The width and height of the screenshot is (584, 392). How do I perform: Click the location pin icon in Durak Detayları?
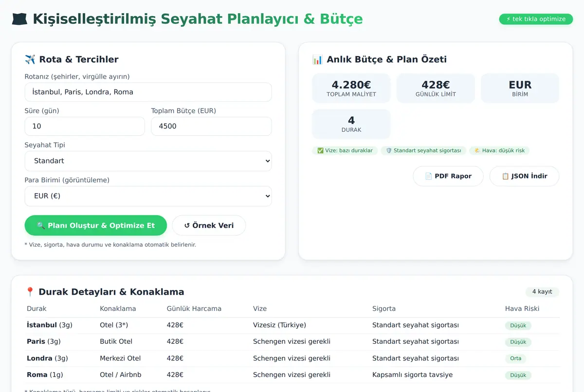30,292
